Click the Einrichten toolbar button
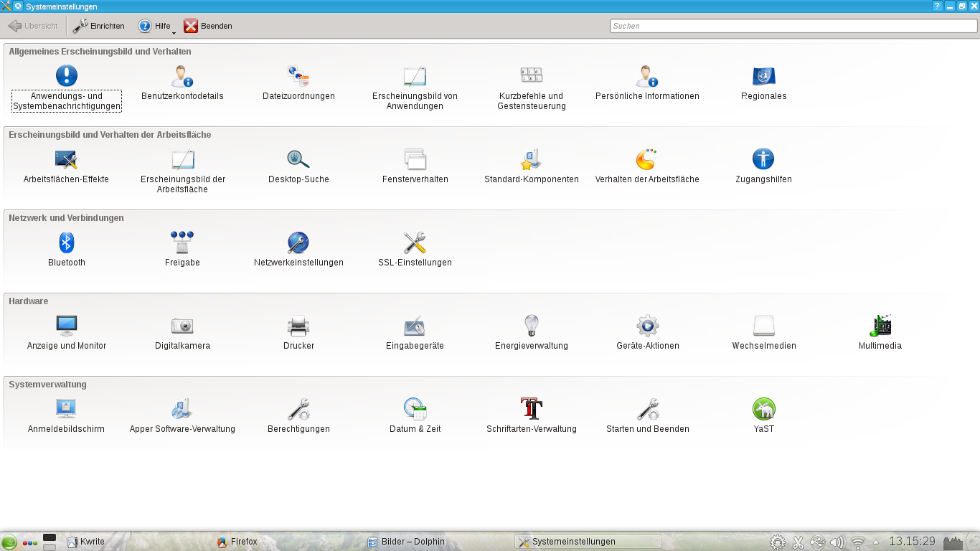Screen dimensions: 980x551 click(99, 27)
